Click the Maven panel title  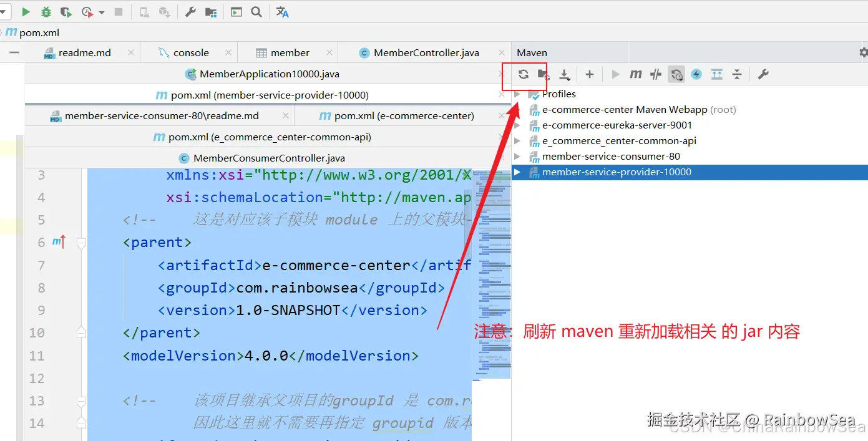(532, 52)
